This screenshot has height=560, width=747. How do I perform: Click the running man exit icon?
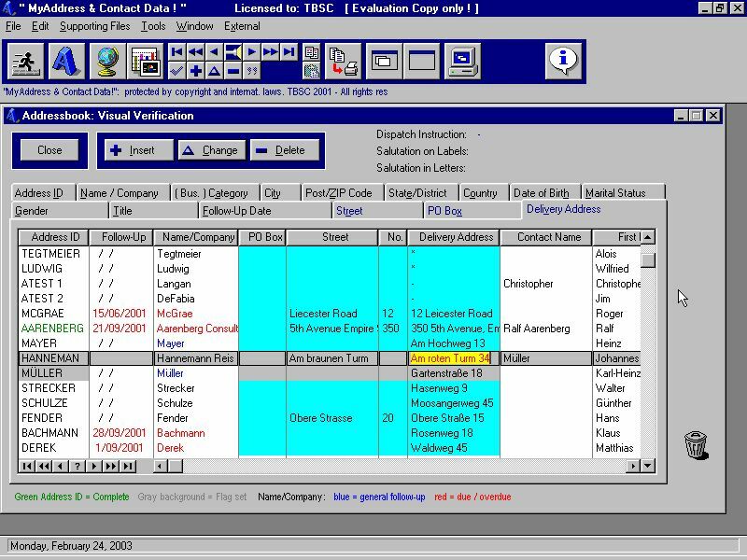click(x=26, y=61)
